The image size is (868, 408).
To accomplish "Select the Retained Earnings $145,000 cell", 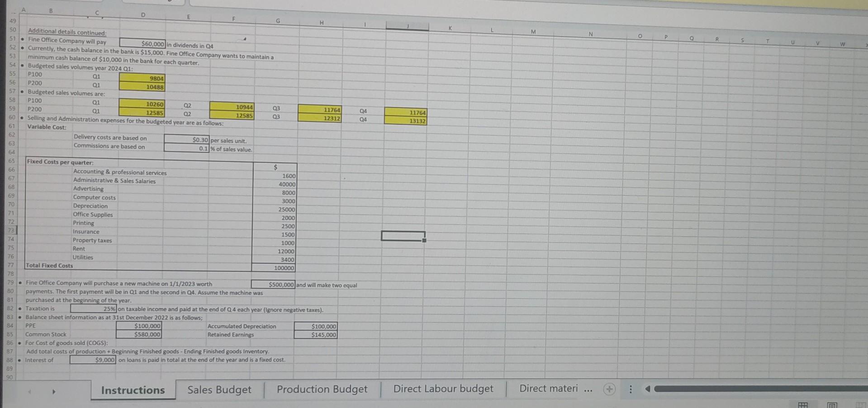I will [316, 335].
